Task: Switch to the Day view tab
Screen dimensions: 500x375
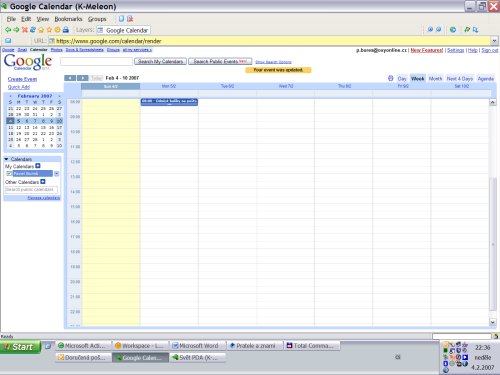Action: [402, 79]
